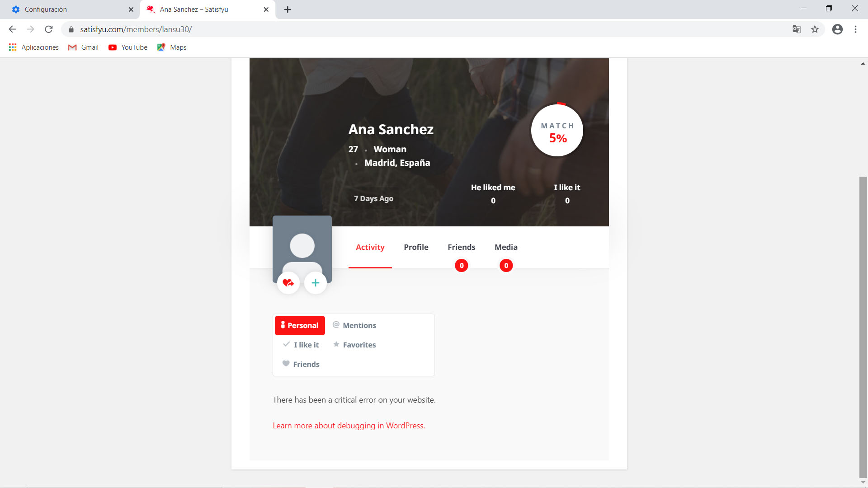The height and width of the screenshot is (488, 868).
Task: Click the red heart like button
Action: click(288, 283)
